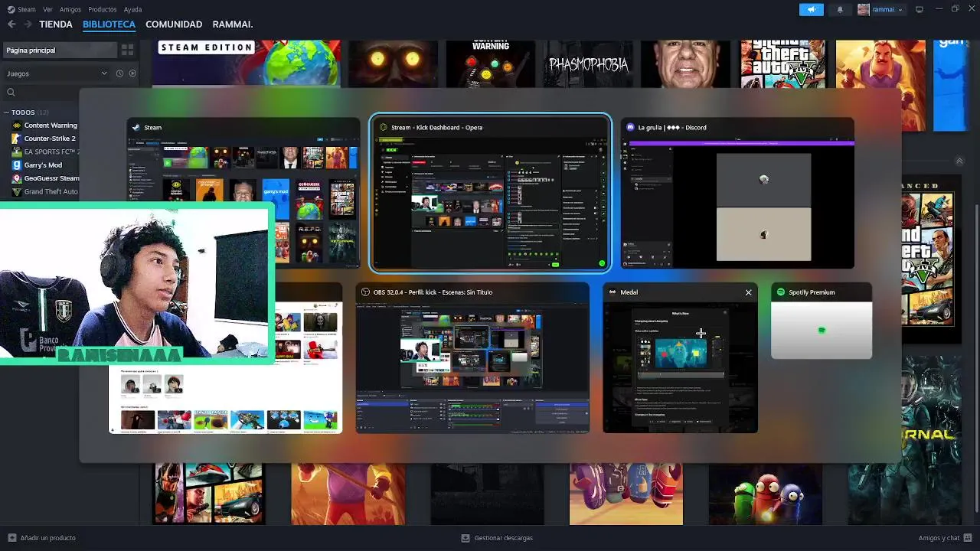Screen dimensions: 980x551
Task: Click the Counter-Strike 2 game icon in the list
Action: [x=16, y=139]
